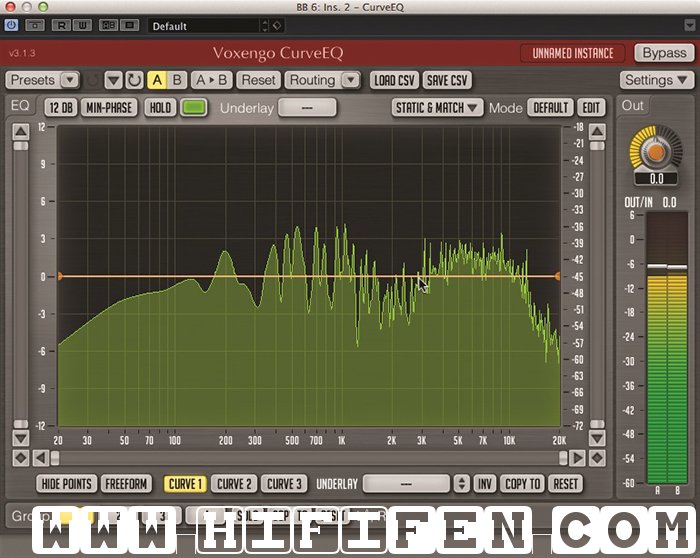This screenshot has width=700, height=558.
Task: Click the Out panel tab
Action: 633,106
